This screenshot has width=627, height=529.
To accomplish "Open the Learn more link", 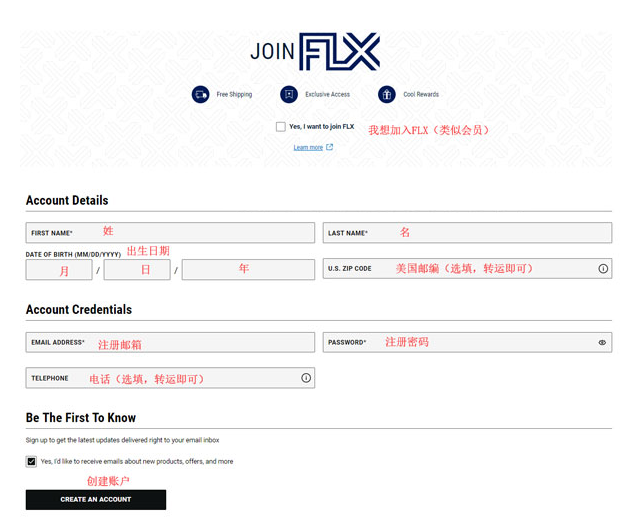I will pyautogui.click(x=308, y=148).
